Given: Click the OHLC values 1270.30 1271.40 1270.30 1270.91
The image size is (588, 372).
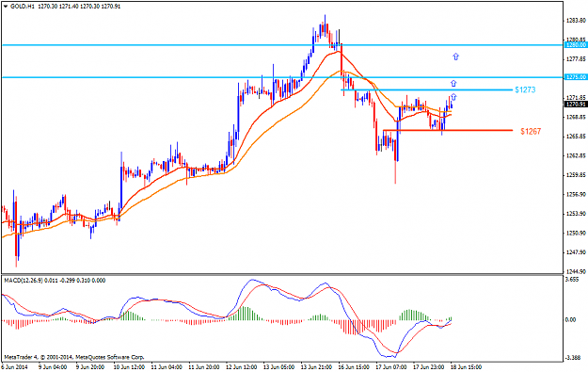Looking at the screenshot, I should coord(79,7).
